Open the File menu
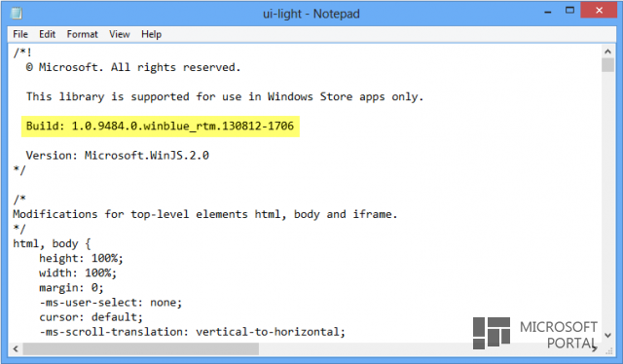 point(20,34)
